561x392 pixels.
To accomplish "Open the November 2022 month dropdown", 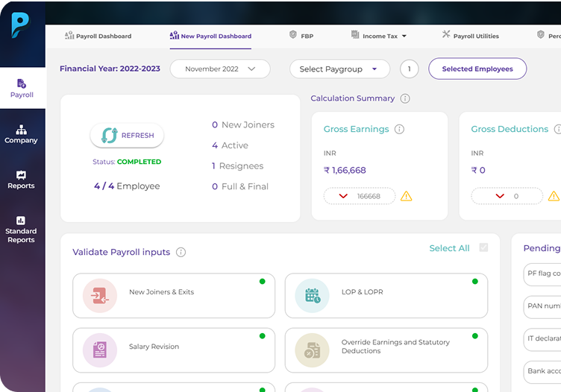I will (x=220, y=69).
